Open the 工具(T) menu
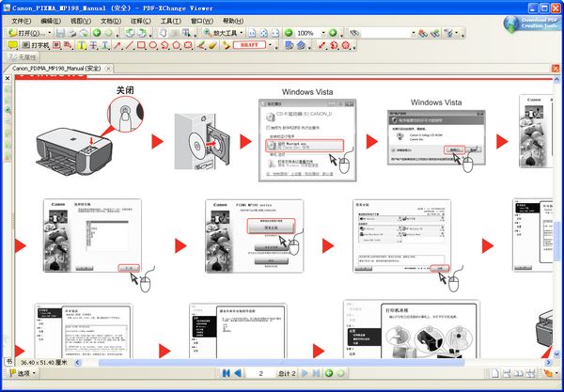The height and width of the screenshot is (392, 564). (171, 21)
